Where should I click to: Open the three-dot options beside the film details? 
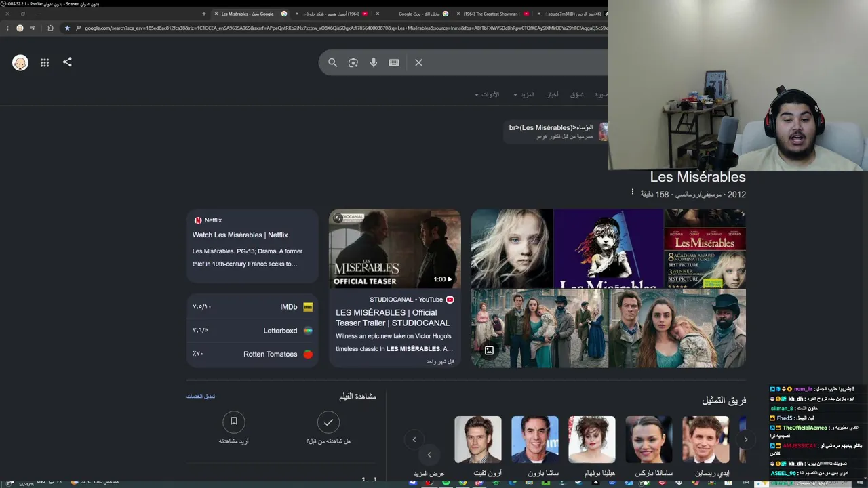pos(633,192)
